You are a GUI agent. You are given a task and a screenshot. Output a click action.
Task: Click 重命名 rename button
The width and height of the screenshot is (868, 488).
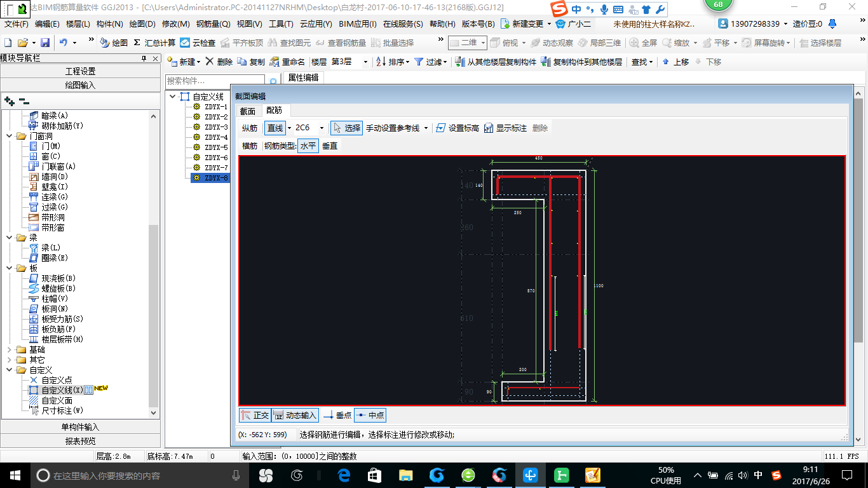(x=287, y=62)
